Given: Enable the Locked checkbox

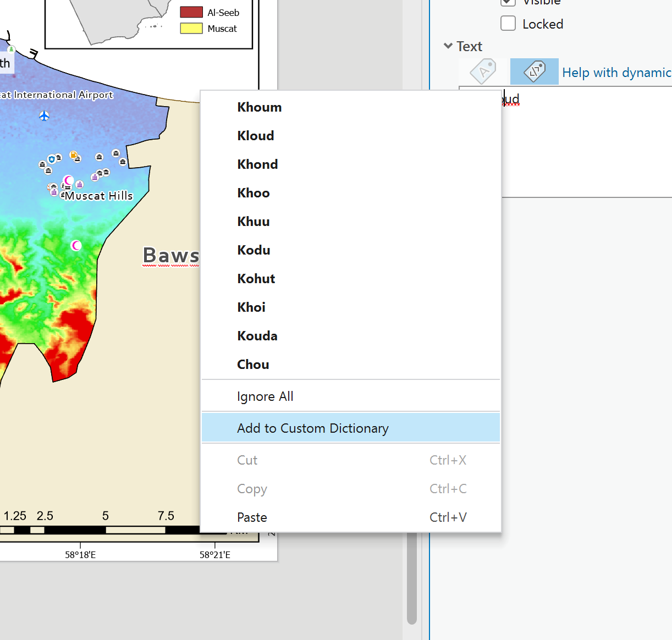Looking at the screenshot, I should (x=508, y=23).
